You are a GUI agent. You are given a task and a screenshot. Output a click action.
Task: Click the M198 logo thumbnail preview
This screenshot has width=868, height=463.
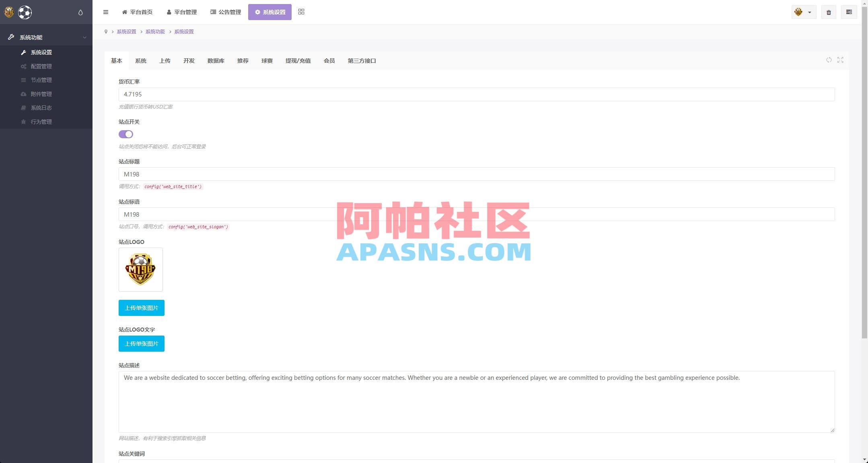click(140, 269)
